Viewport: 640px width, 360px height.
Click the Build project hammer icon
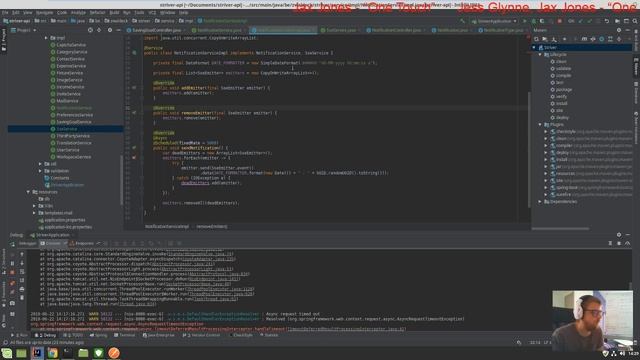[x=462, y=21]
